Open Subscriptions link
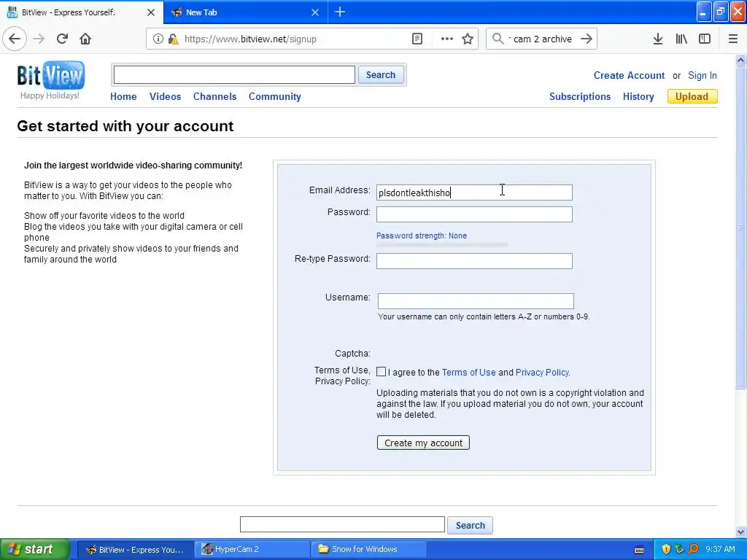The height and width of the screenshot is (560, 747). pyautogui.click(x=580, y=96)
